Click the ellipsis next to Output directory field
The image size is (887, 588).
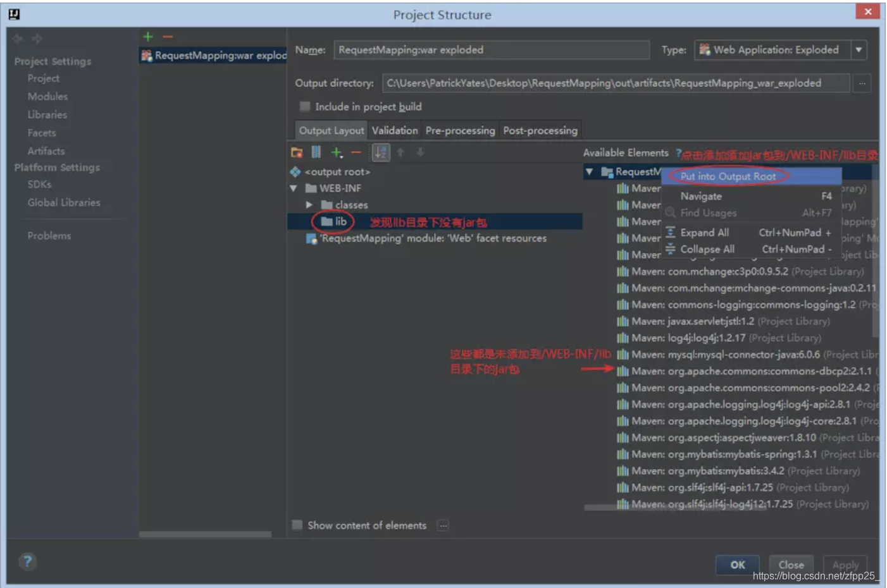point(862,83)
